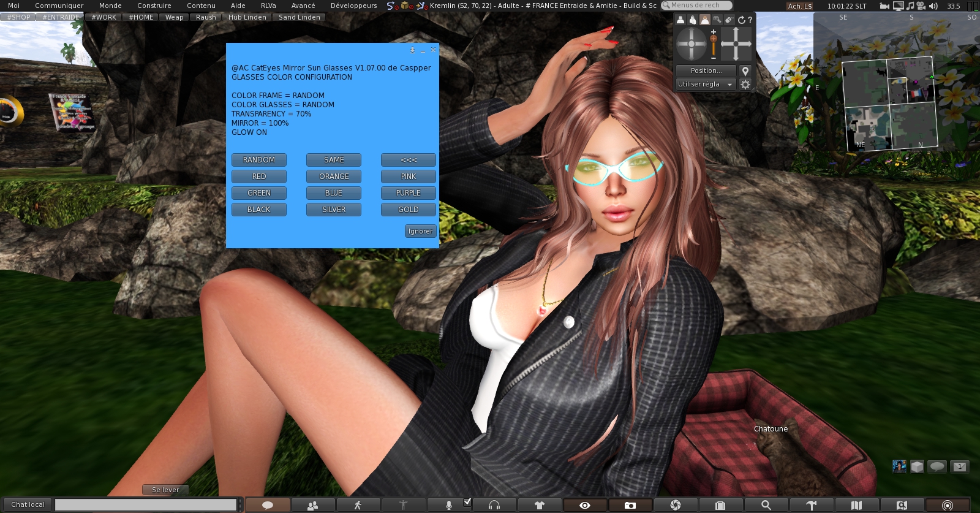
Task: Open the Communiquer menu
Action: coord(59,6)
